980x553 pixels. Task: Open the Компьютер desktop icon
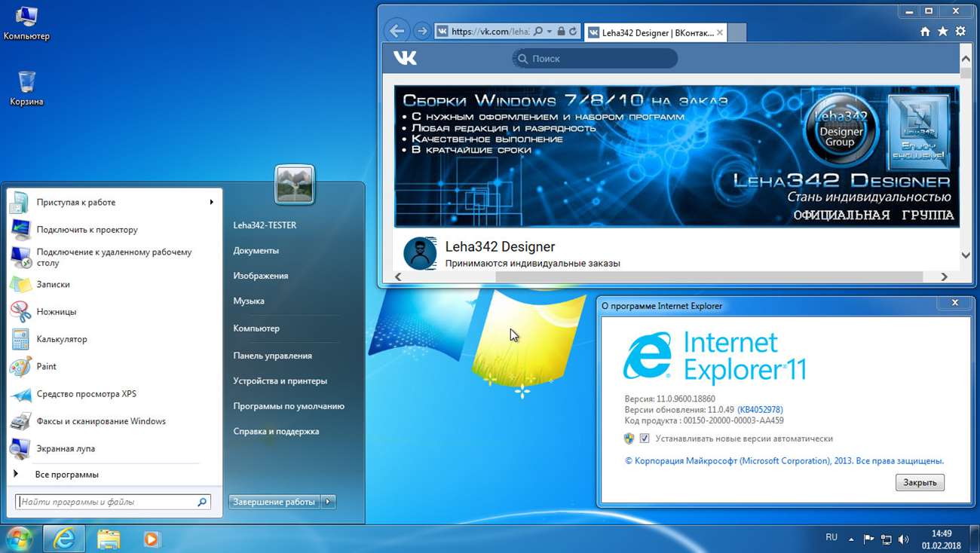tap(26, 23)
